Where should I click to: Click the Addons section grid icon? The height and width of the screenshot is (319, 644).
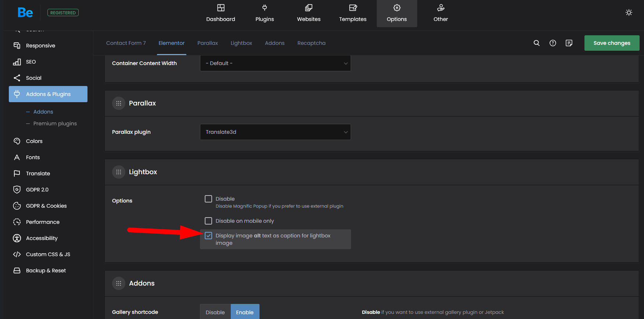pos(118,283)
